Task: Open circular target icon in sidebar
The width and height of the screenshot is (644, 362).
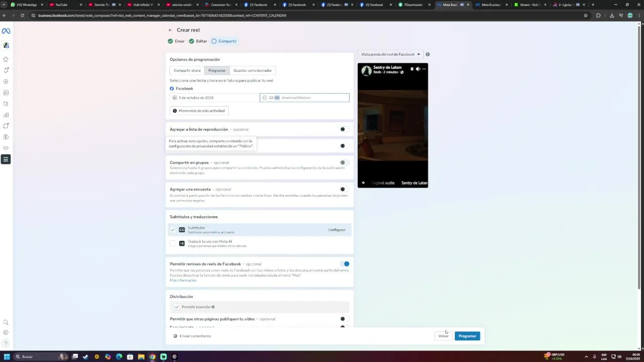Action: click(x=6, y=81)
